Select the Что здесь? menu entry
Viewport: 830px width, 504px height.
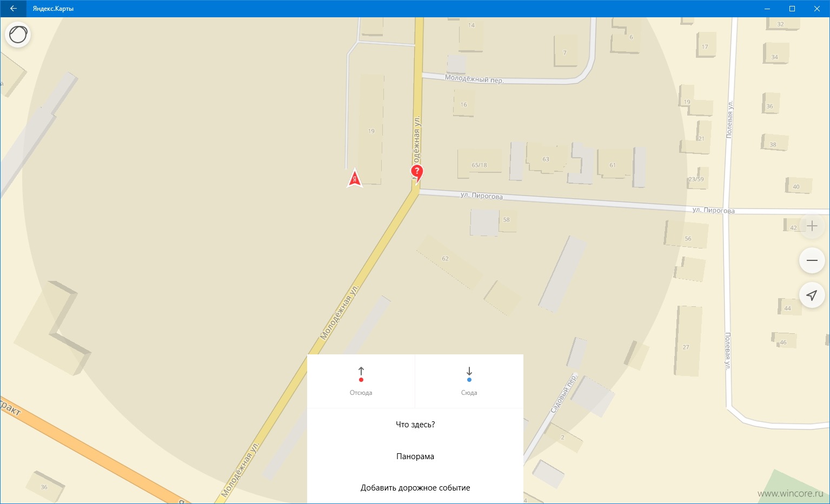(415, 425)
